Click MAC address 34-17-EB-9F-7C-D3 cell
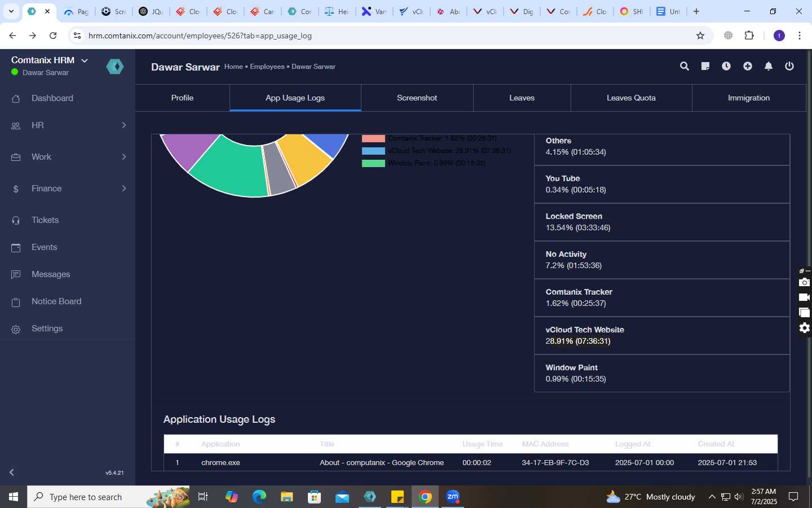Screen dimensions: 812x508 tap(555, 462)
